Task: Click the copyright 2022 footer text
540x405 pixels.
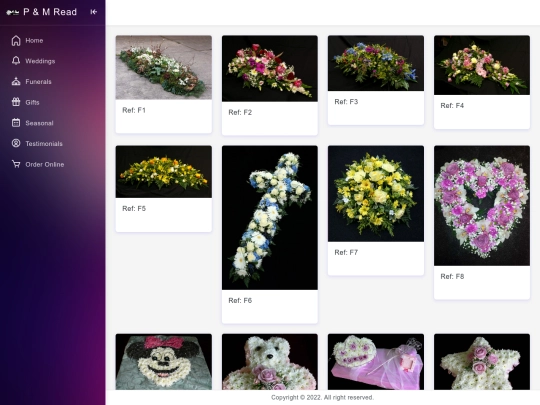Action: click(x=322, y=397)
